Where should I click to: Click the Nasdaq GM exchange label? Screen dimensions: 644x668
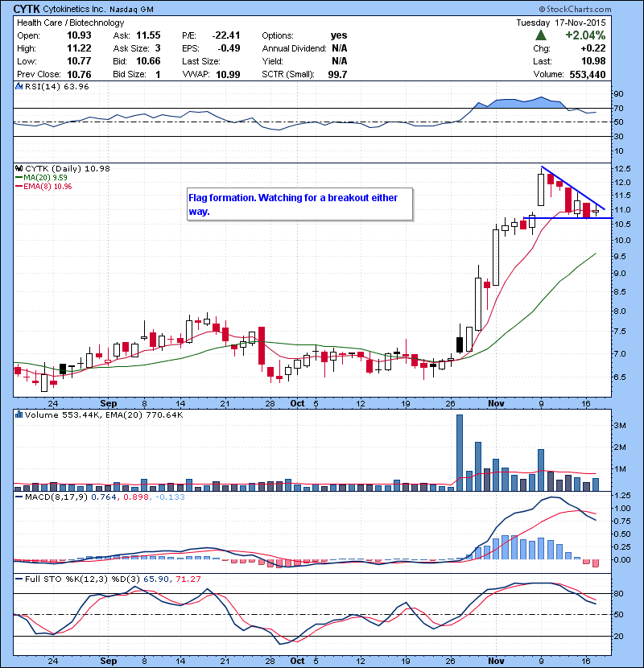131,10
